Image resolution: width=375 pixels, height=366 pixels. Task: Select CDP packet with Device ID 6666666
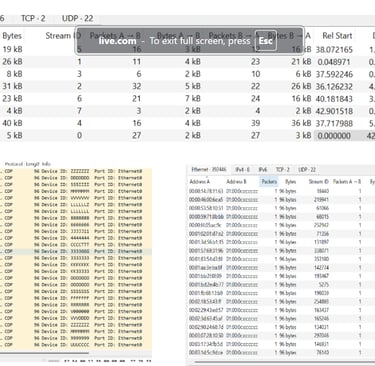(76, 225)
